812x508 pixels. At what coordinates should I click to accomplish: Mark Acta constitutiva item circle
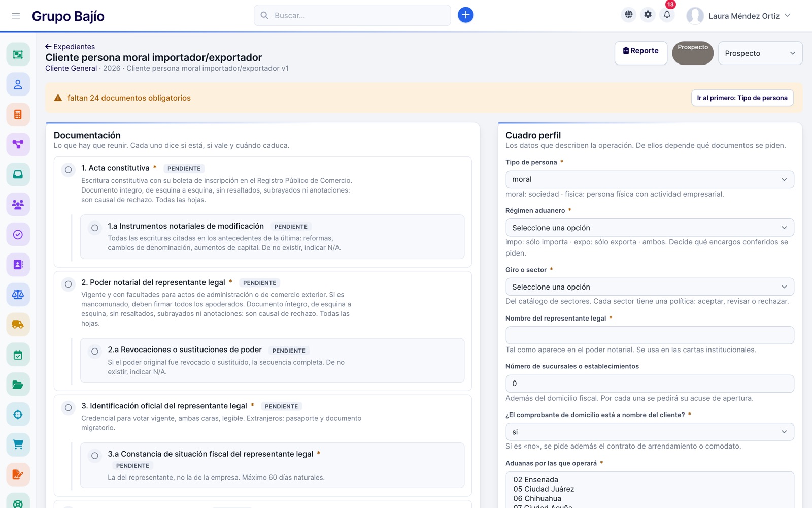point(68,170)
